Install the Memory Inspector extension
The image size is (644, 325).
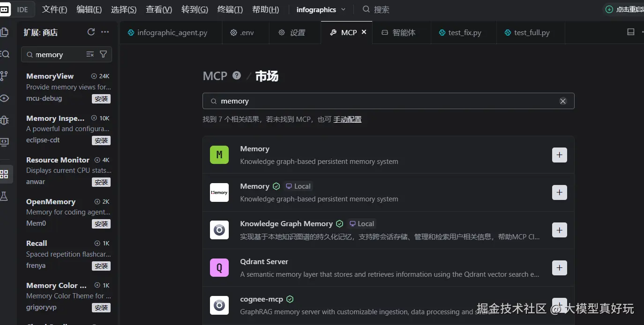[101, 140]
